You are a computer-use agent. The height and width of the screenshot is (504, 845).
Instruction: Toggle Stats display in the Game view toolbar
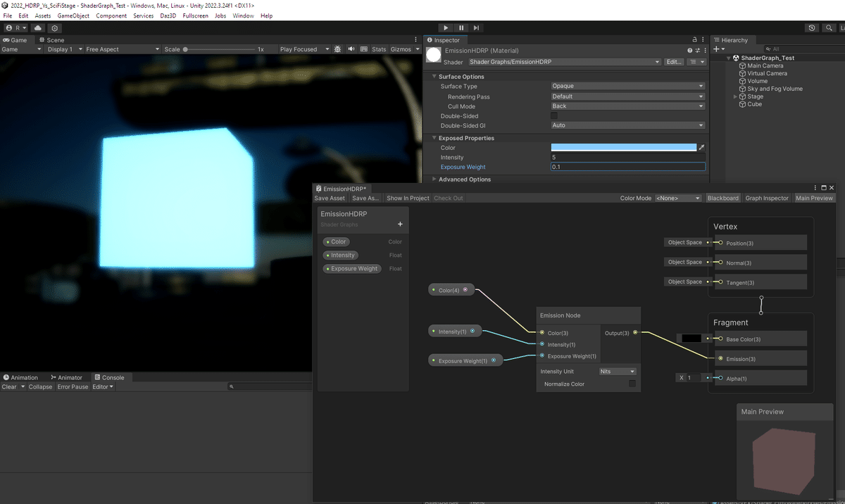378,49
